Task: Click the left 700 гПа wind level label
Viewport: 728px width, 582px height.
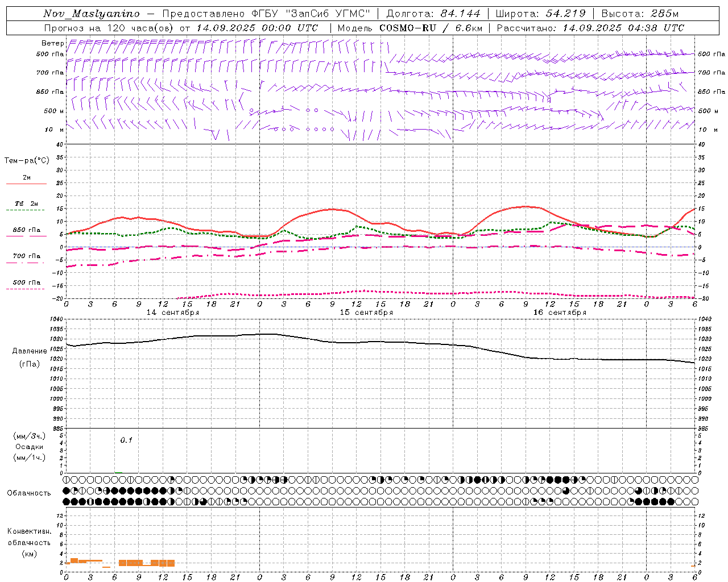Action: click(x=50, y=73)
